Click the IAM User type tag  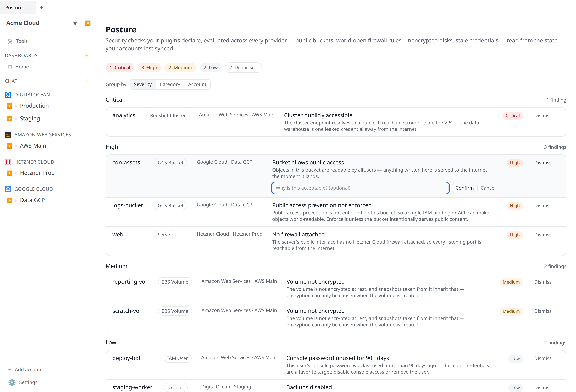coord(177,359)
